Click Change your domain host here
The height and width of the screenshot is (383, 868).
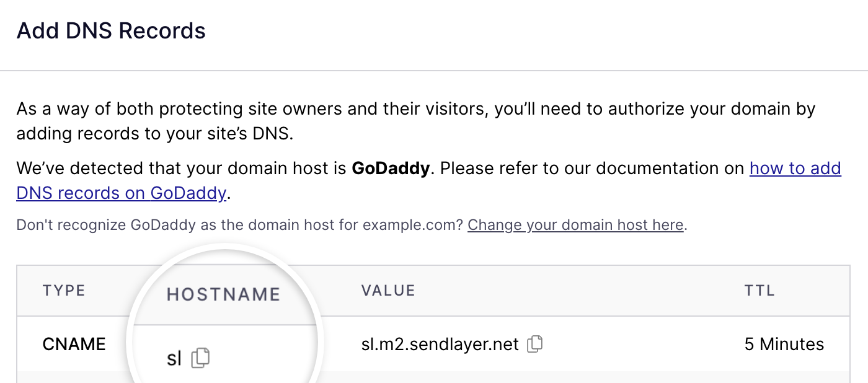pos(575,225)
